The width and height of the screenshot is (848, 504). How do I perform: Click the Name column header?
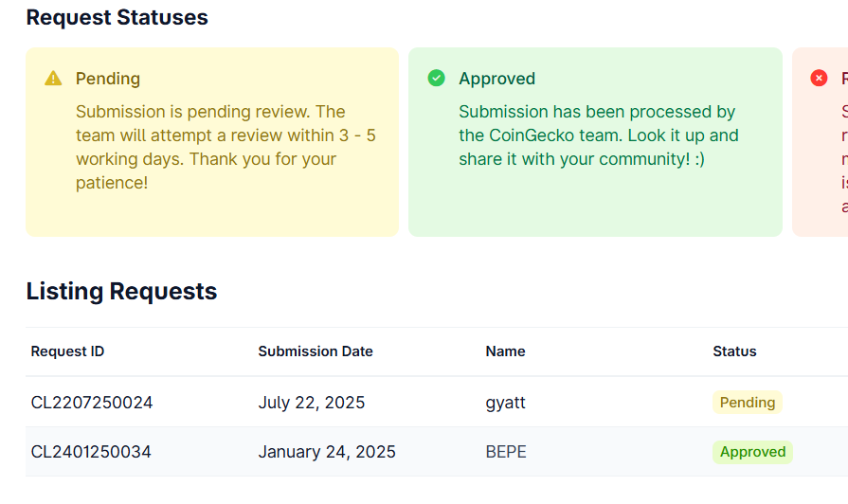[x=506, y=351]
